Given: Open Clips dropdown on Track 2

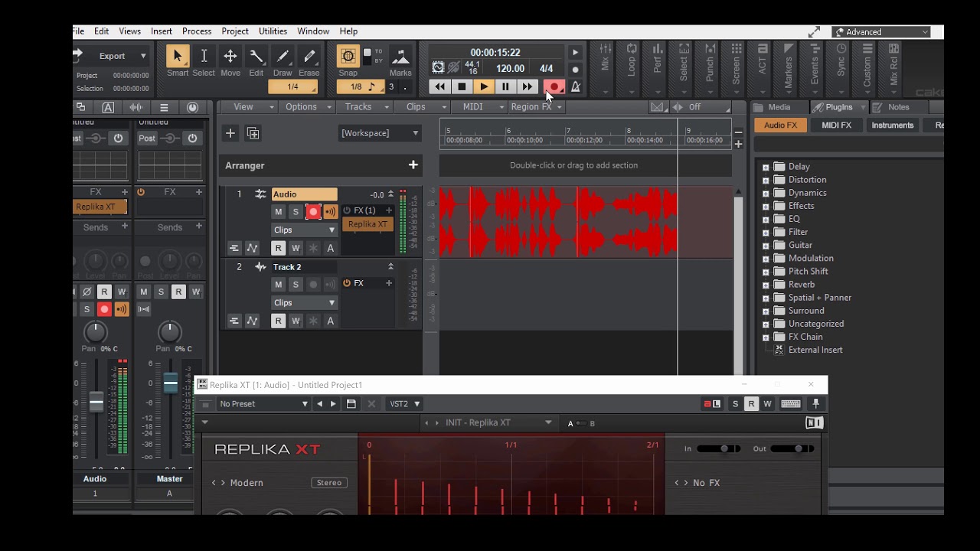Looking at the screenshot, I should point(304,302).
